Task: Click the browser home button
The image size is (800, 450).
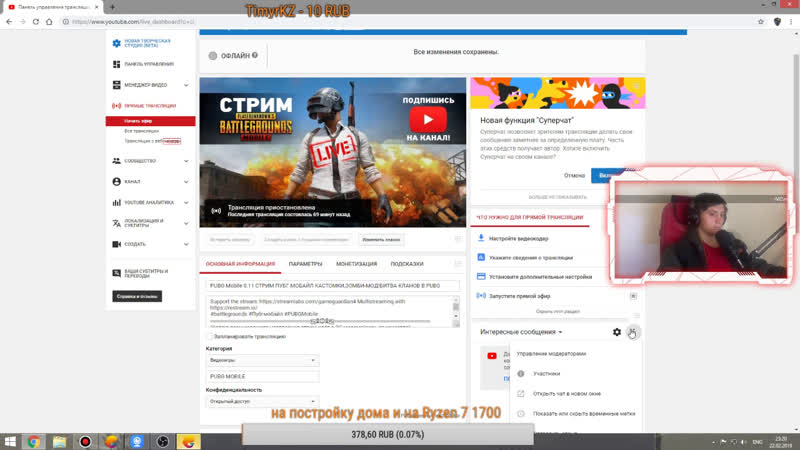Action: click(x=49, y=21)
